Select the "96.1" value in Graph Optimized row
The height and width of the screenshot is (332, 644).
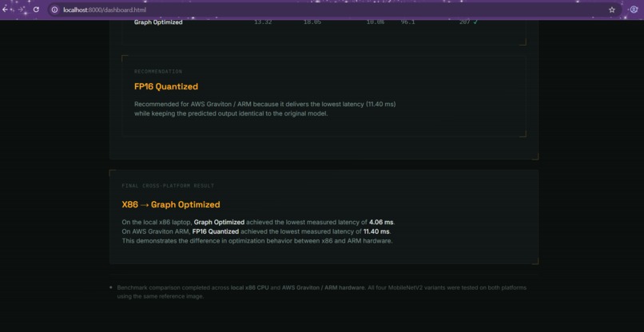407,22
